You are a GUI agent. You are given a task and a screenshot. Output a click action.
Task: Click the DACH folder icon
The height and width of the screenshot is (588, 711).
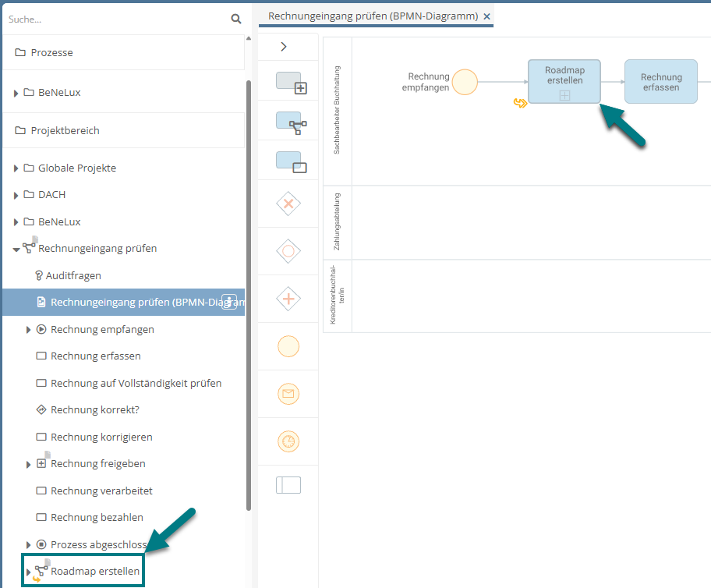[x=29, y=195]
